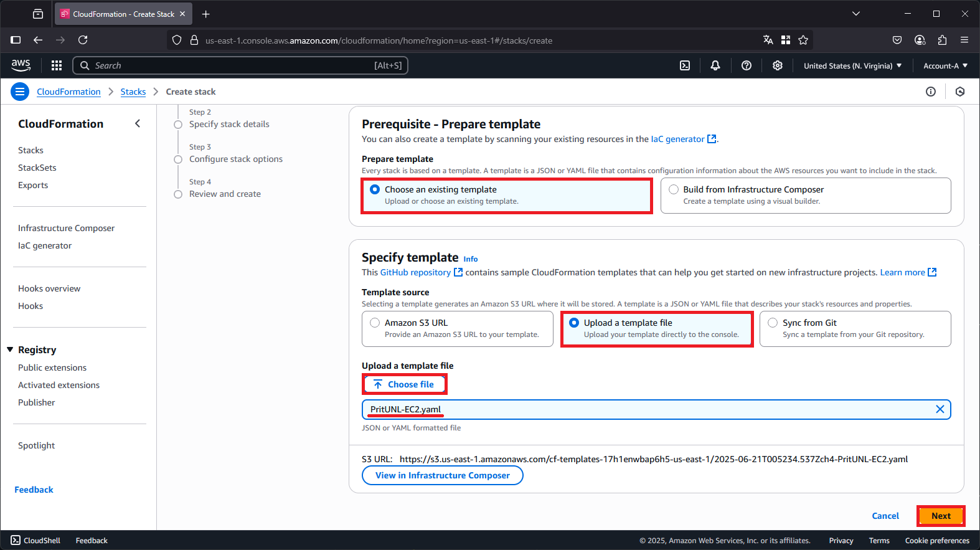Image resolution: width=980 pixels, height=550 pixels.
Task: Open the AWS console settings gear
Action: pyautogui.click(x=778, y=65)
